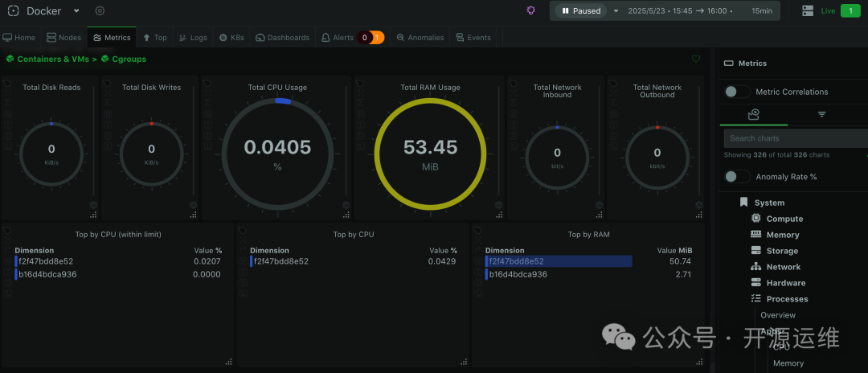Viewport: 868px width, 373px height.
Task: Select f2f47bdd8e52 row in Top by RAM
Action: (588, 261)
